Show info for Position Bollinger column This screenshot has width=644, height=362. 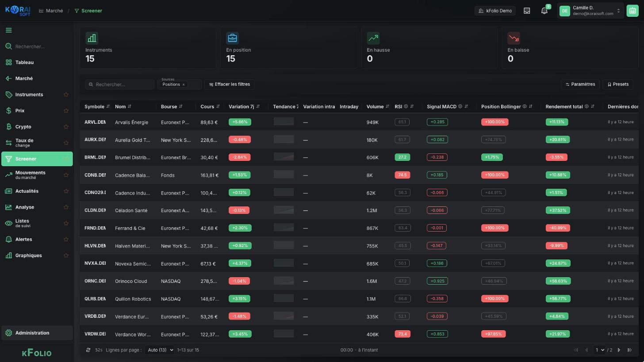tap(525, 107)
